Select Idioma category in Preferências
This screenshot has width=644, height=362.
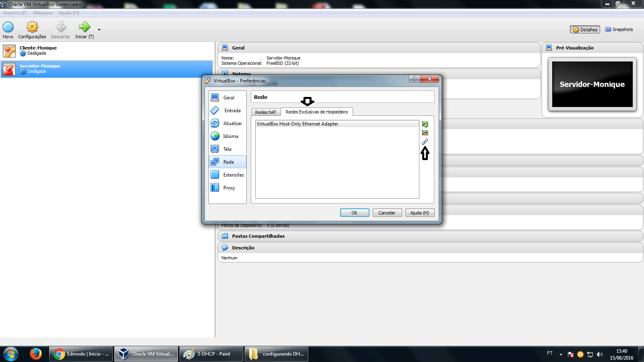coord(227,136)
